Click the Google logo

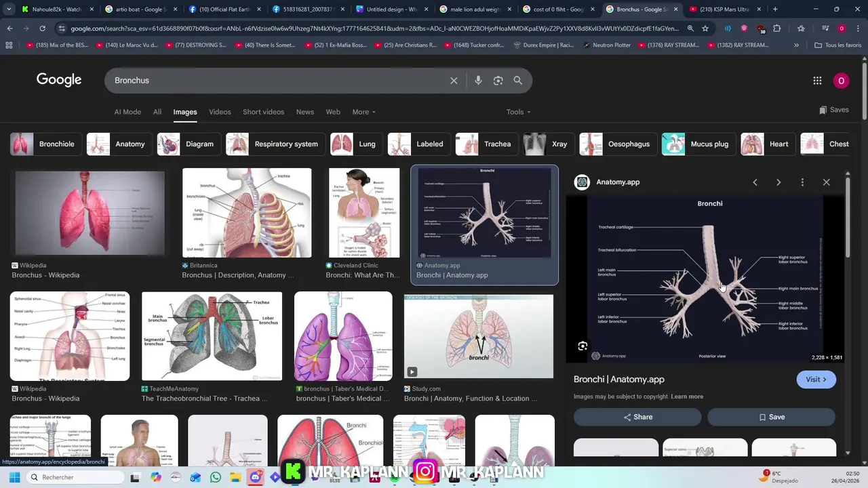[59, 80]
